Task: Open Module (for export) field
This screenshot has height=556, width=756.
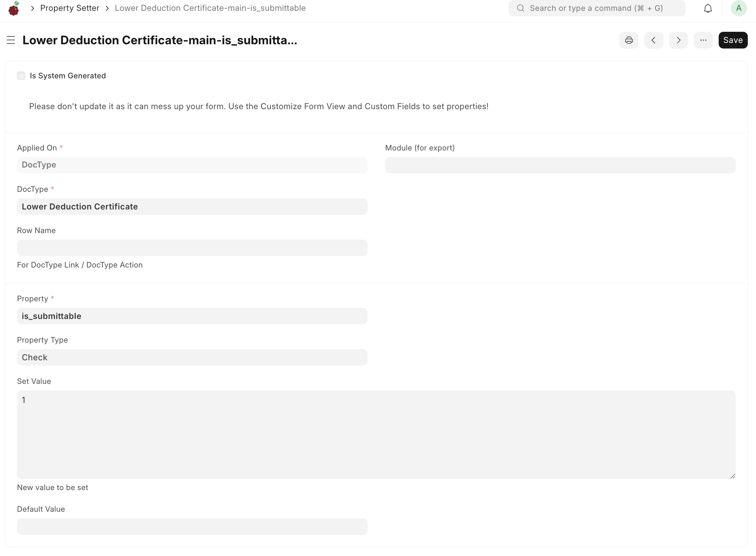Action: [x=560, y=165]
